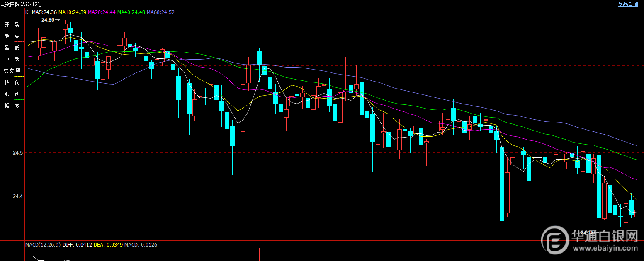Click the 最低 row in the info panel
The width and height of the screenshot is (644, 261).
(12, 48)
